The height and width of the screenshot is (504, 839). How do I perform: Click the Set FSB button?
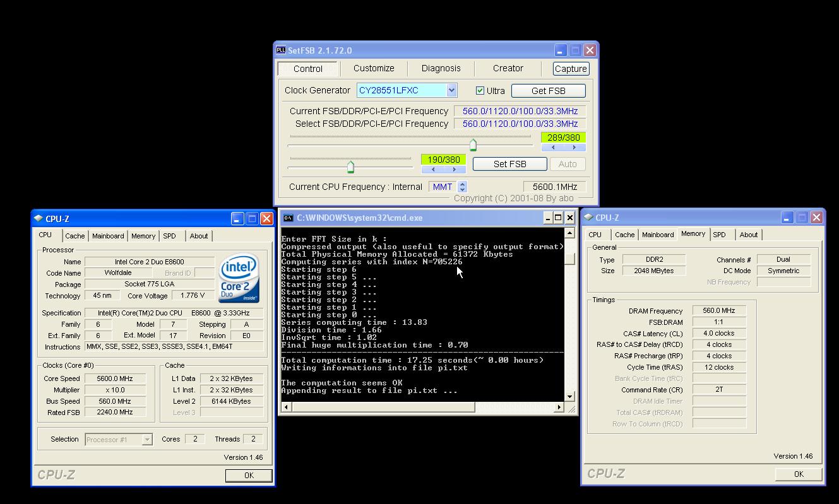[510, 164]
